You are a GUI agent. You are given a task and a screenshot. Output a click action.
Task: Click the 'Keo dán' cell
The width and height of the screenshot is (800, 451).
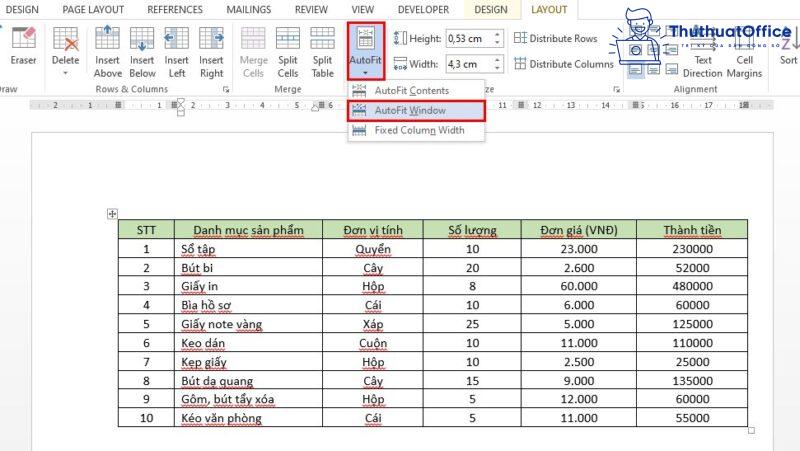248,343
